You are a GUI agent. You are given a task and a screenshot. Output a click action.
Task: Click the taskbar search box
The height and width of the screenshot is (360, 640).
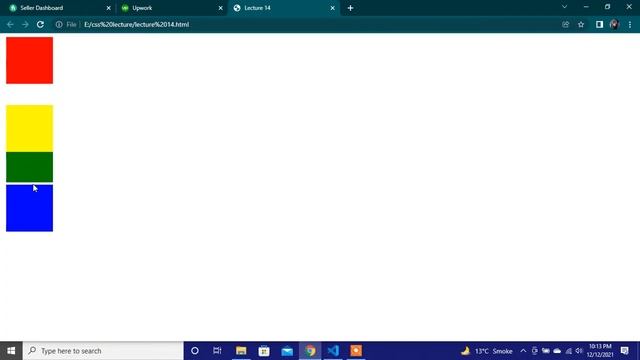coord(103,351)
